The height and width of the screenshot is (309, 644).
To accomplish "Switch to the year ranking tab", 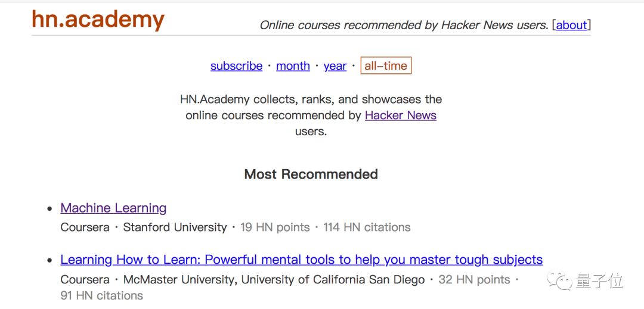I will [x=335, y=66].
